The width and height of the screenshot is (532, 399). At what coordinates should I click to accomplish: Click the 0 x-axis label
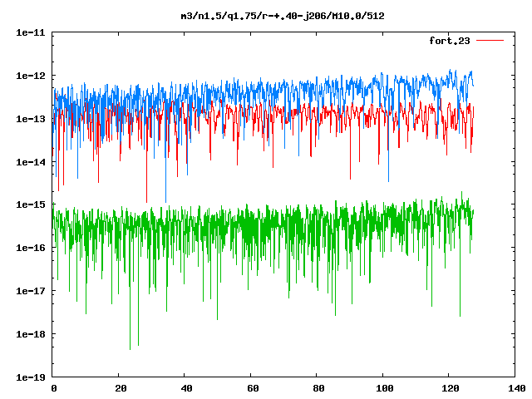(54, 388)
